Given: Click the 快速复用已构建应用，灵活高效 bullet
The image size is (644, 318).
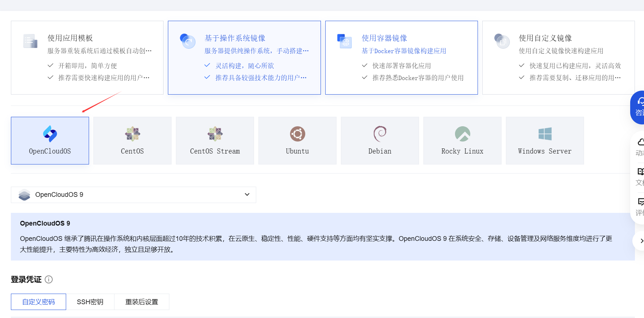Looking at the screenshot, I should pyautogui.click(x=575, y=66).
